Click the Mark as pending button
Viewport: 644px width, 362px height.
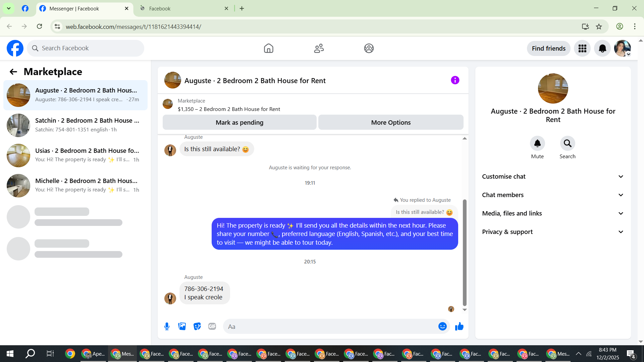click(x=239, y=122)
